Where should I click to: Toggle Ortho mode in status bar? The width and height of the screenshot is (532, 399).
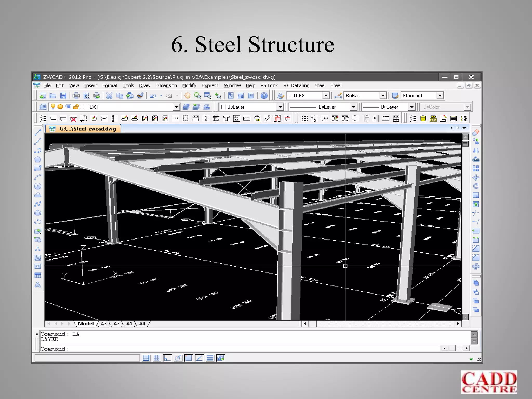[167, 358]
